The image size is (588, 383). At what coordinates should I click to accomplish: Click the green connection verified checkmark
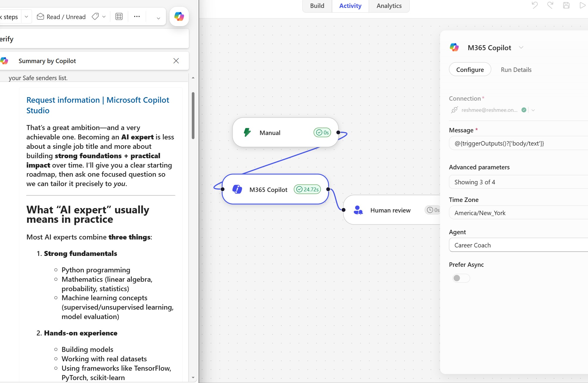(524, 110)
